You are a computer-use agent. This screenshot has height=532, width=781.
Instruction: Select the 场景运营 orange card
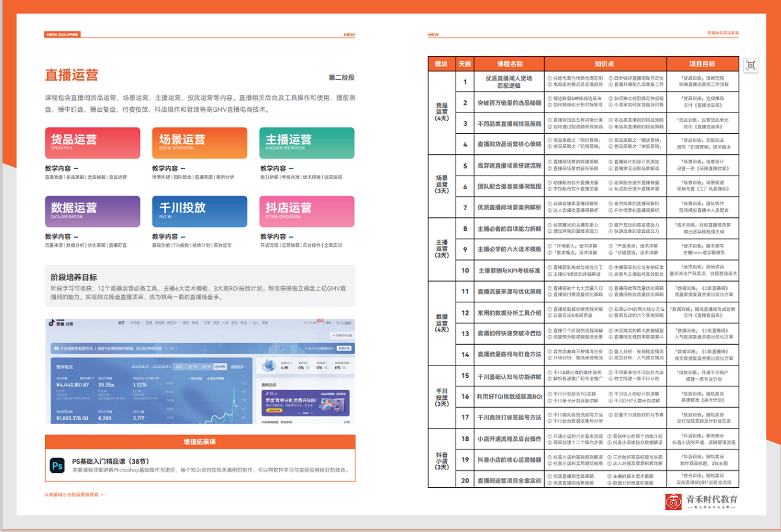click(200, 142)
